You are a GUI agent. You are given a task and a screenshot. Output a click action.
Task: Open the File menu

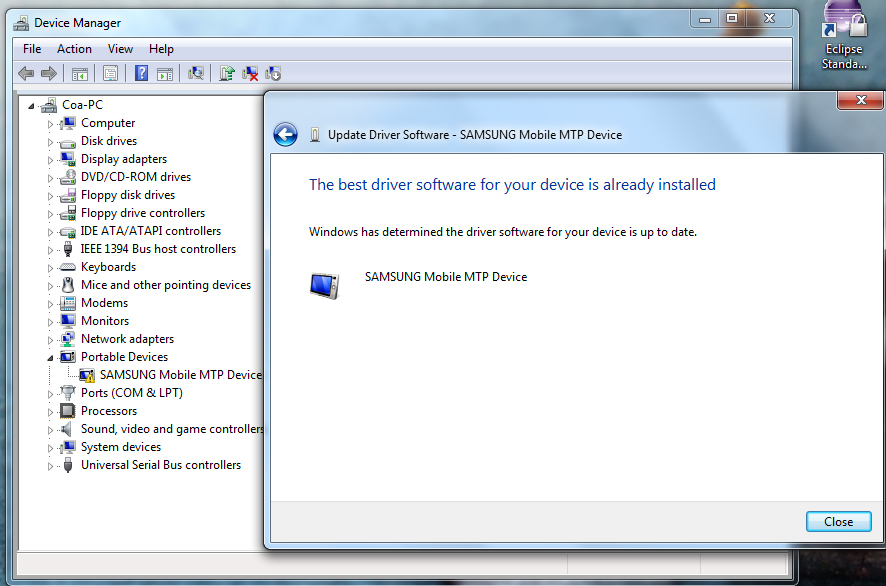coord(32,49)
